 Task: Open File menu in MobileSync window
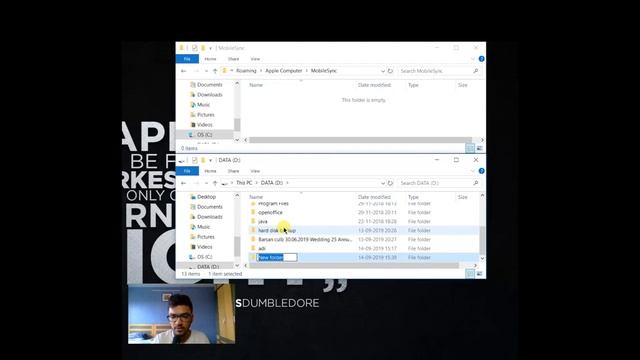pos(187,59)
